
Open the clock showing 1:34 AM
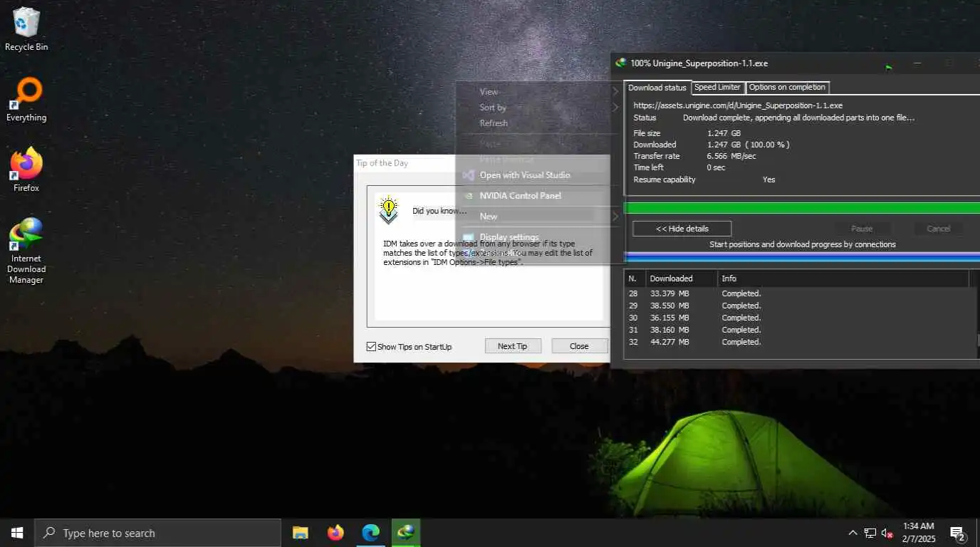[x=918, y=533]
